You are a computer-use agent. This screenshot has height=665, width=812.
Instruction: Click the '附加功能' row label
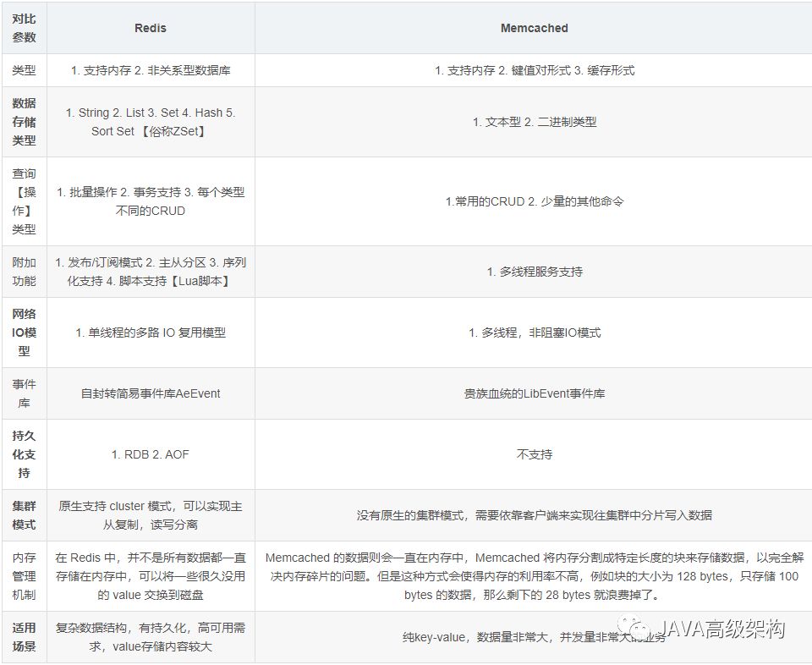point(24,272)
